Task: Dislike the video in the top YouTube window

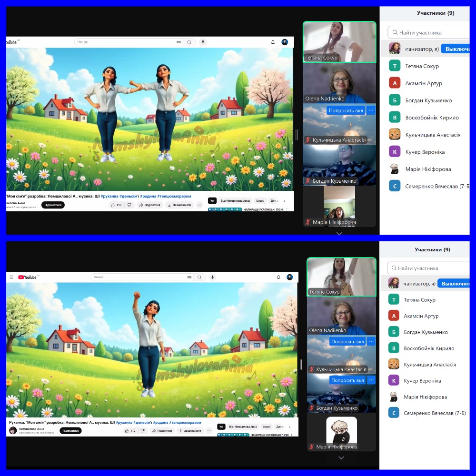Action: (x=129, y=205)
